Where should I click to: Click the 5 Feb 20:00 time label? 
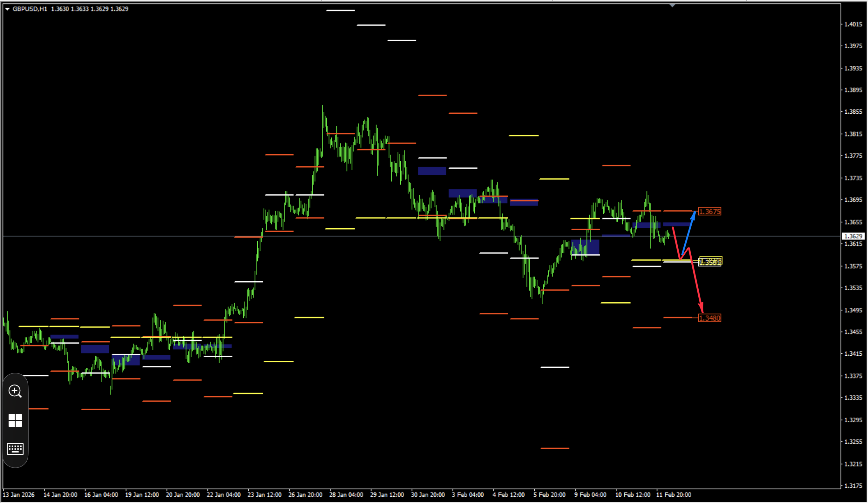(x=549, y=495)
